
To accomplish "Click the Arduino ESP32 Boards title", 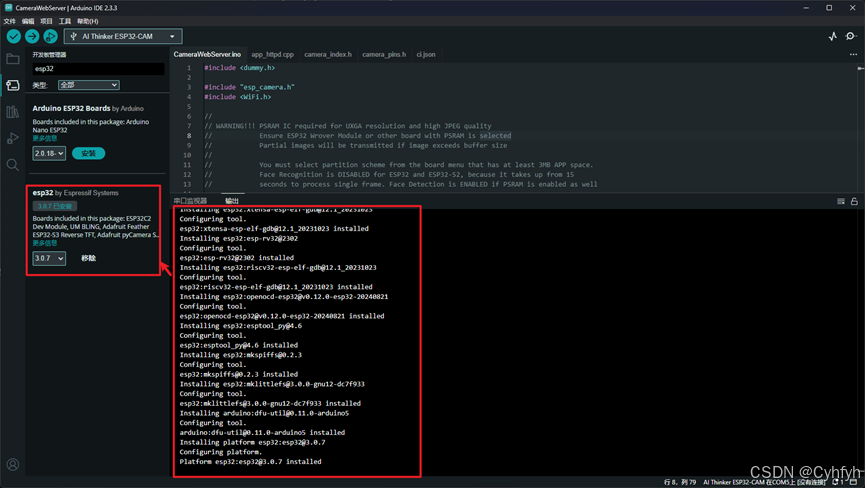I will point(71,109).
